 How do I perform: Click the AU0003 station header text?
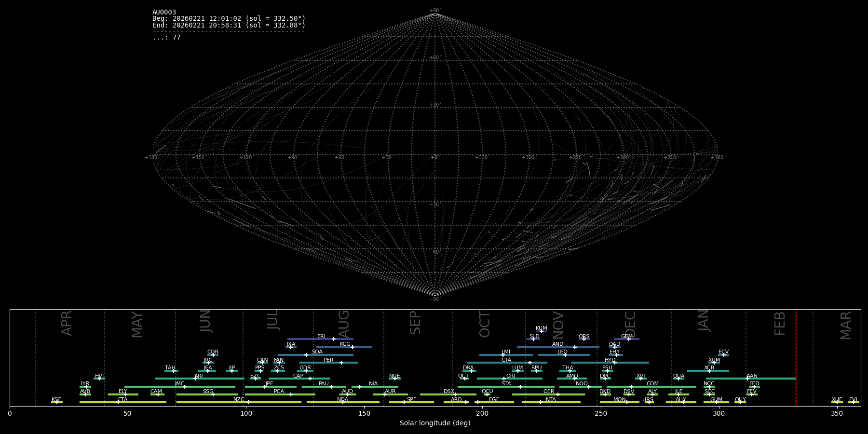[x=164, y=13]
